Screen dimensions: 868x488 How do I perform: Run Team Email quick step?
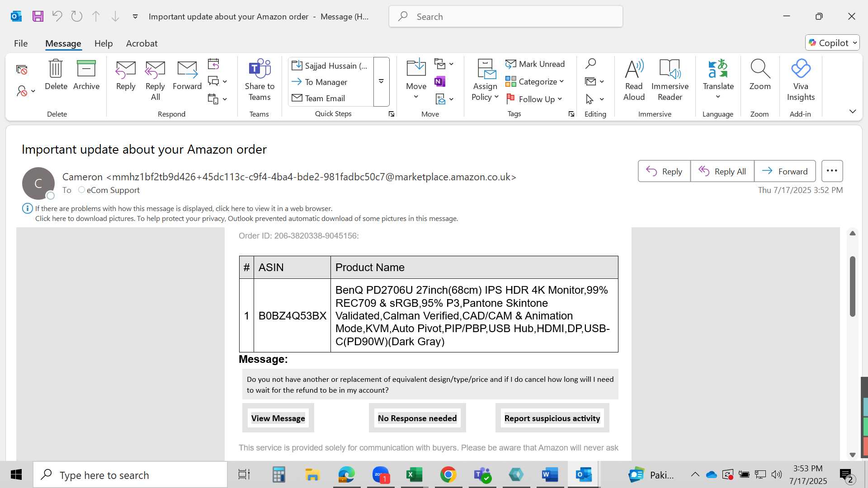tap(331, 98)
